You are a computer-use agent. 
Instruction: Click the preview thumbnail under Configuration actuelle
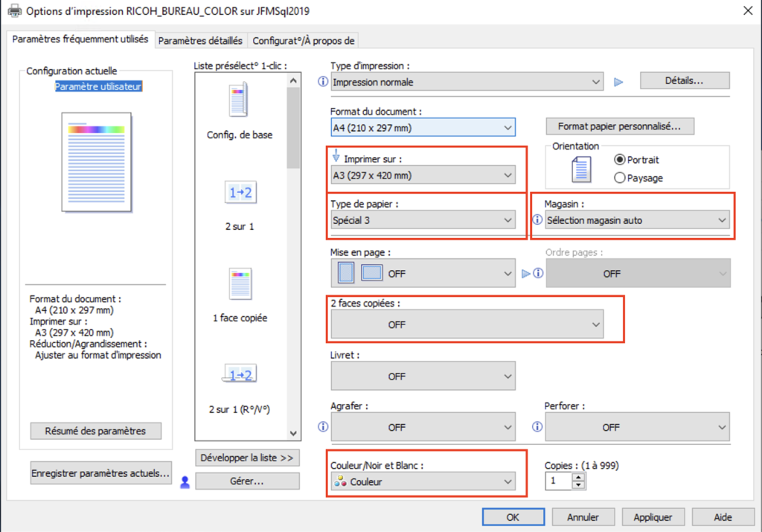pyautogui.click(x=96, y=154)
